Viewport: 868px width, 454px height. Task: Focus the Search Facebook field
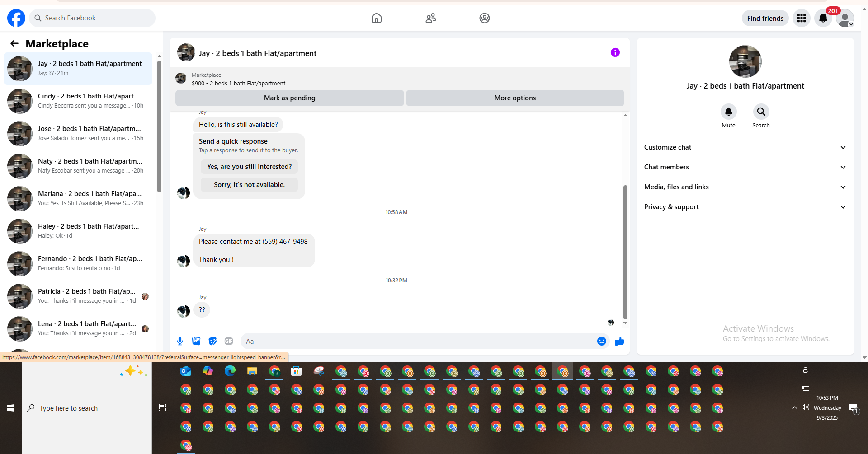pyautogui.click(x=92, y=18)
